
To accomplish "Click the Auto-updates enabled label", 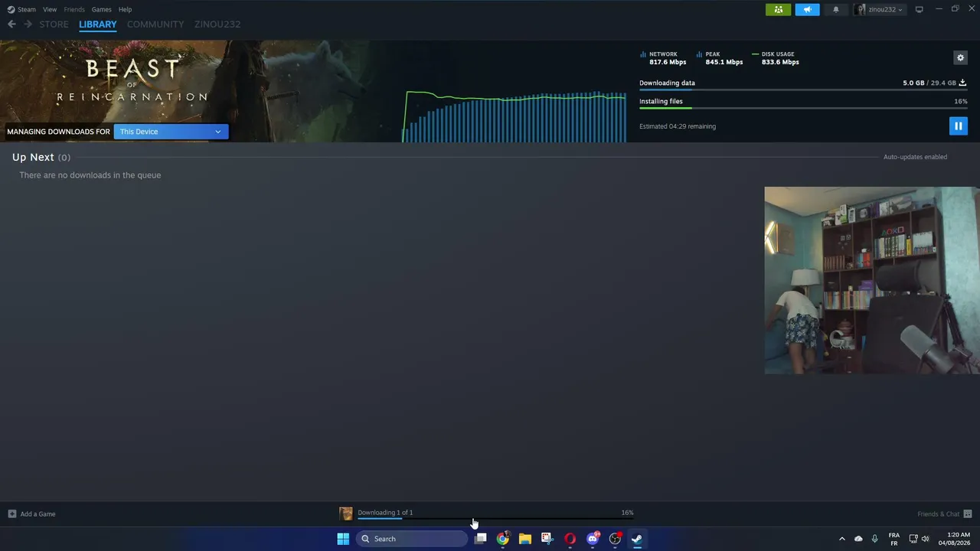I will click(x=915, y=157).
